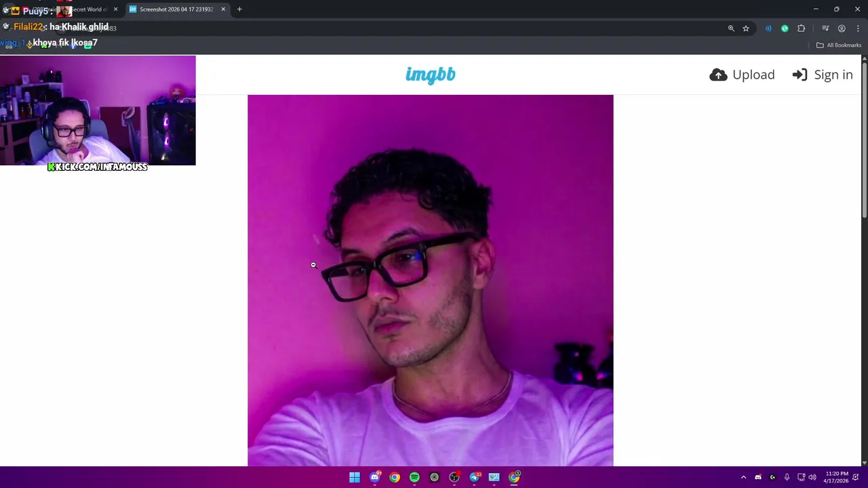Show hidden system tray icons

(x=743, y=477)
